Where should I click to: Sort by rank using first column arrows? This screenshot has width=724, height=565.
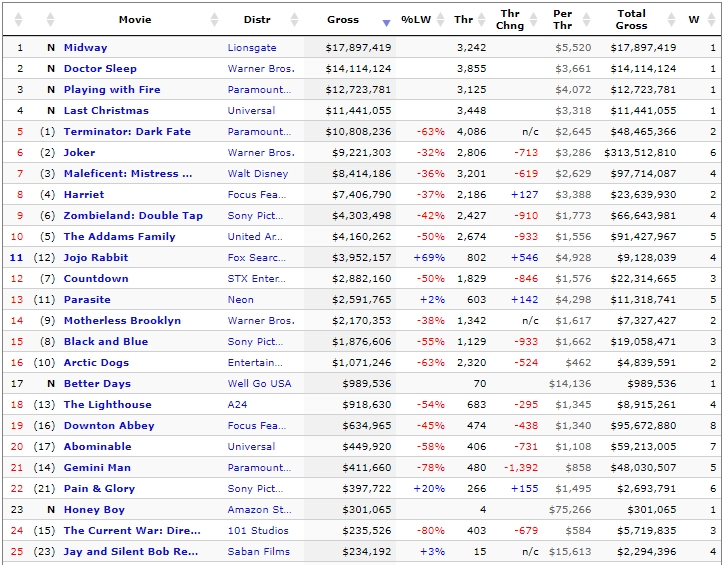point(18,19)
